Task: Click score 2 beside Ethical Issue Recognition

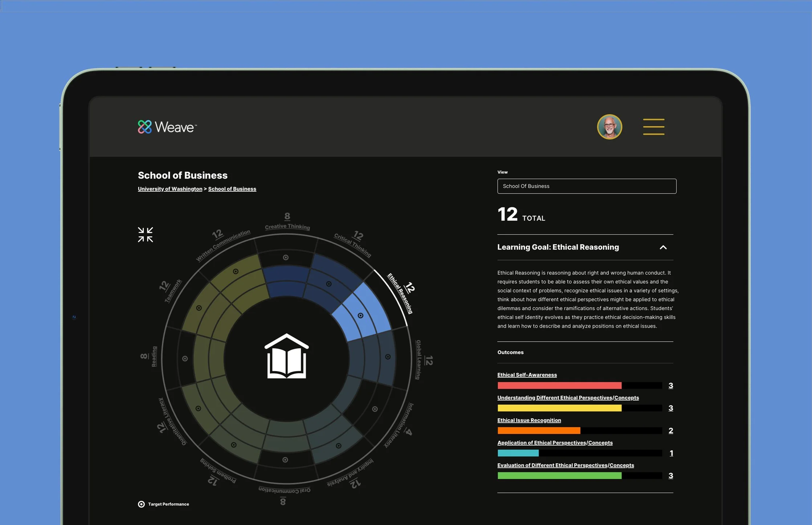Action: pos(671,431)
